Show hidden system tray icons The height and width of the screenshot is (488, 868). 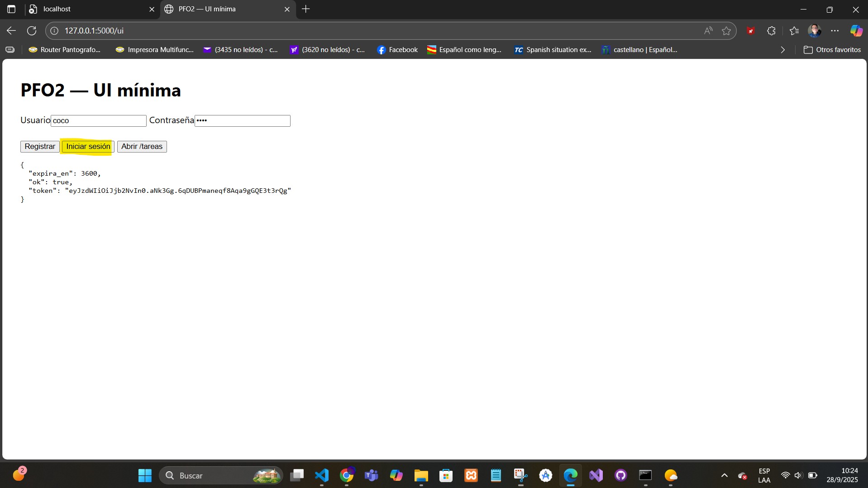pyautogui.click(x=724, y=475)
